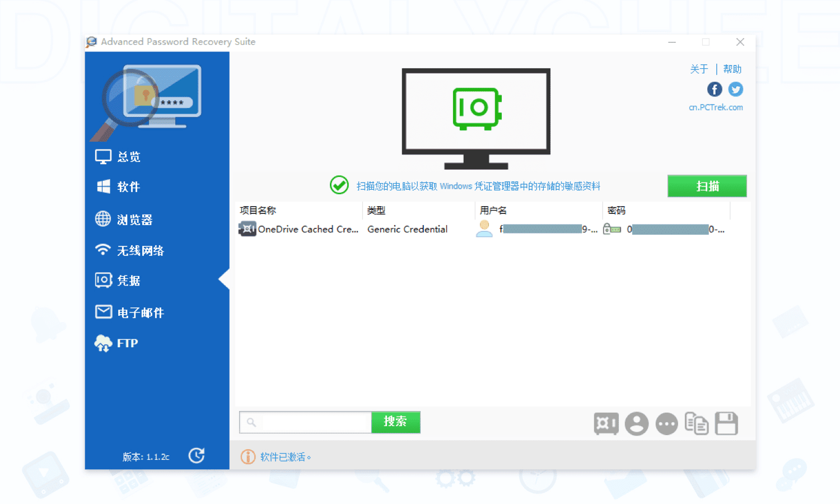This screenshot has height=504, width=840.
Task: Select the 软件 (Software) sidebar icon
Action: pos(103,187)
